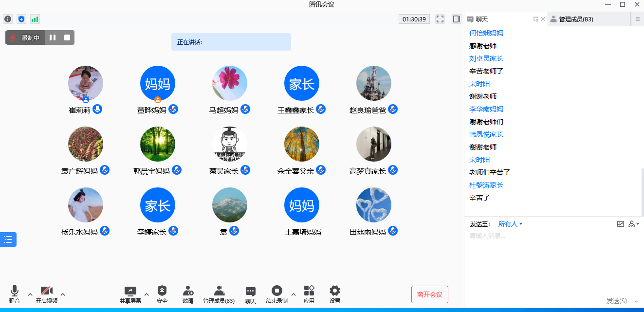Viewport: 644px width, 312px height.
Task: Expand the share screen options arrow
Action: 147,294
